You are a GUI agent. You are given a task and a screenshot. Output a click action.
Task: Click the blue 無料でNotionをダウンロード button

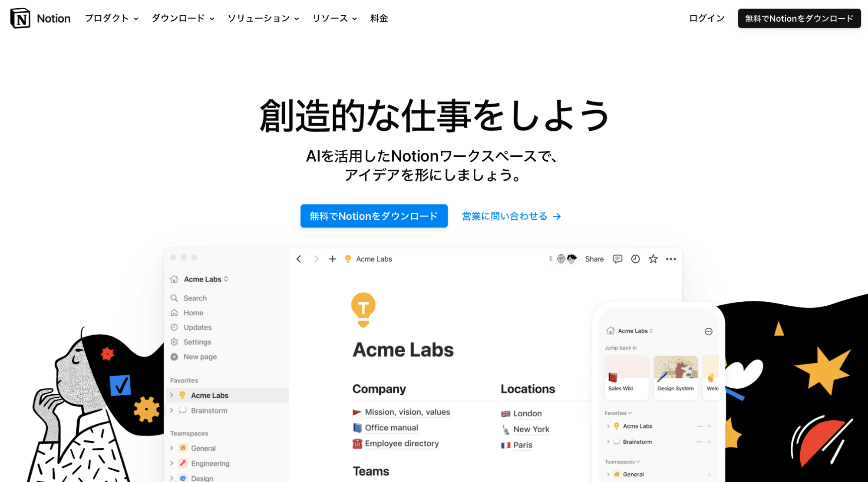[374, 216]
